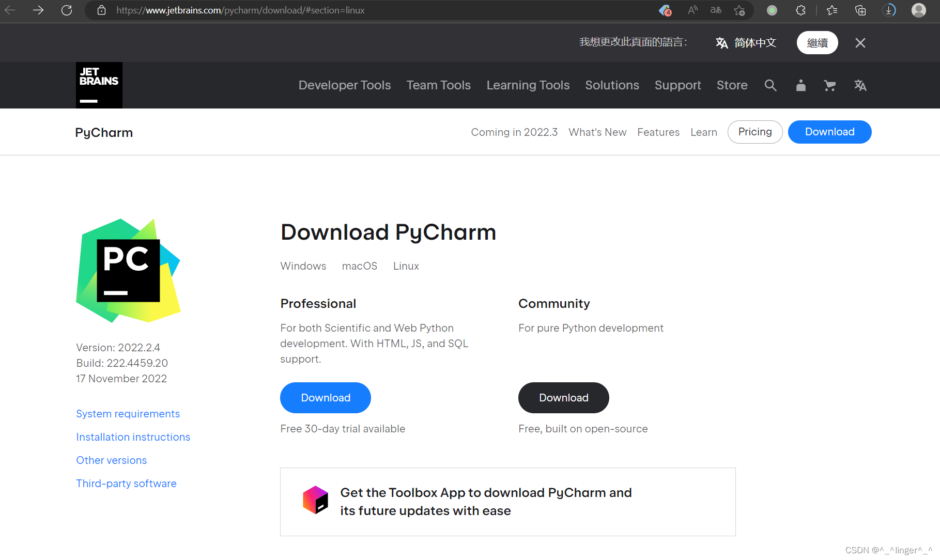The image size is (940, 560).
Task: Open the Support menu
Action: [678, 85]
